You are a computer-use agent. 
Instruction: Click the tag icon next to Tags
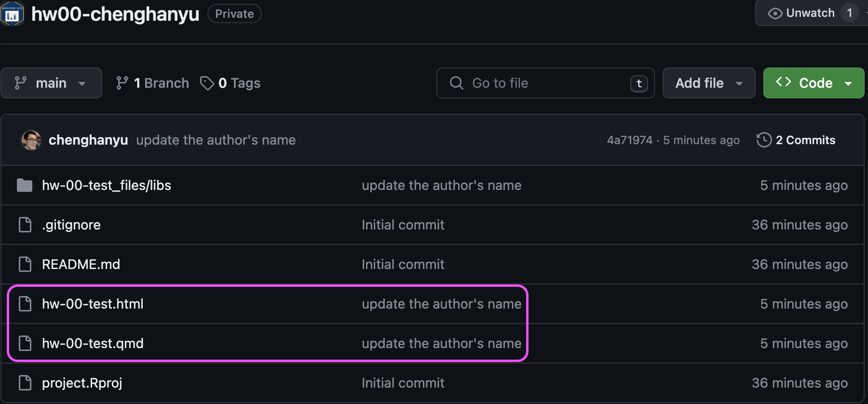click(x=207, y=83)
